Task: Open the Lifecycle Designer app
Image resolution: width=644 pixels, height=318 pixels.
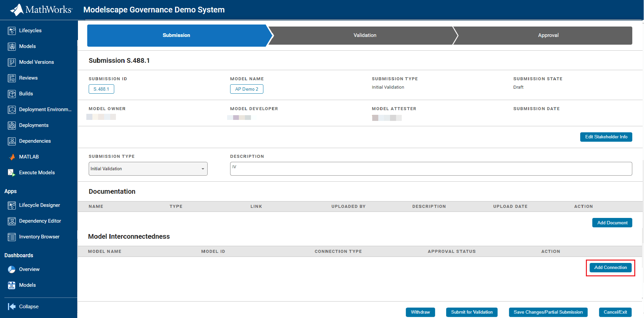Action: click(40, 205)
